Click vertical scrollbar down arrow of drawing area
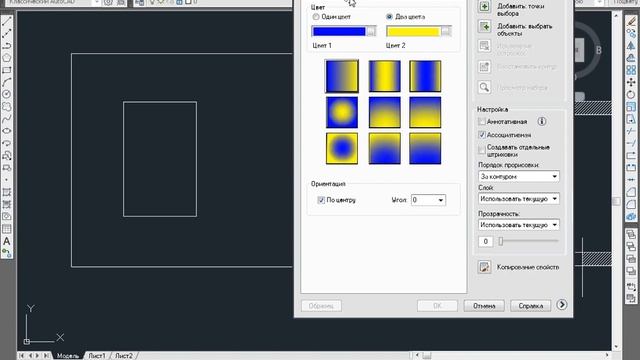The image size is (640, 360). pos(616,347)
